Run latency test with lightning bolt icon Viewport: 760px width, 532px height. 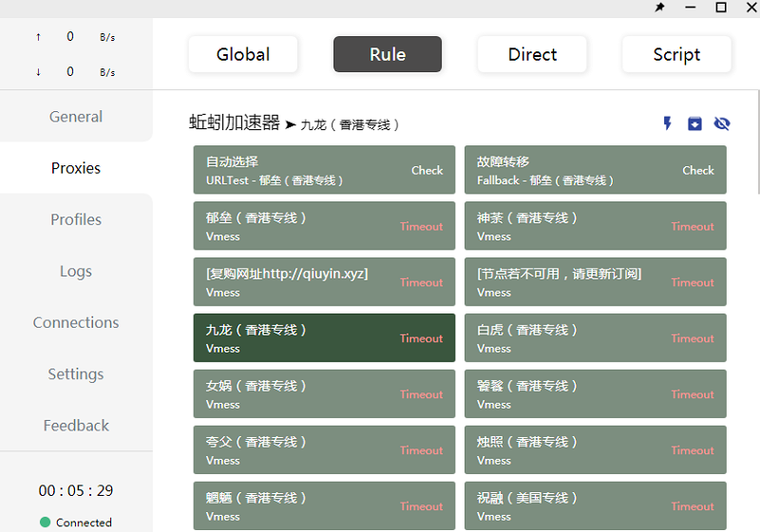coord(668,123)
